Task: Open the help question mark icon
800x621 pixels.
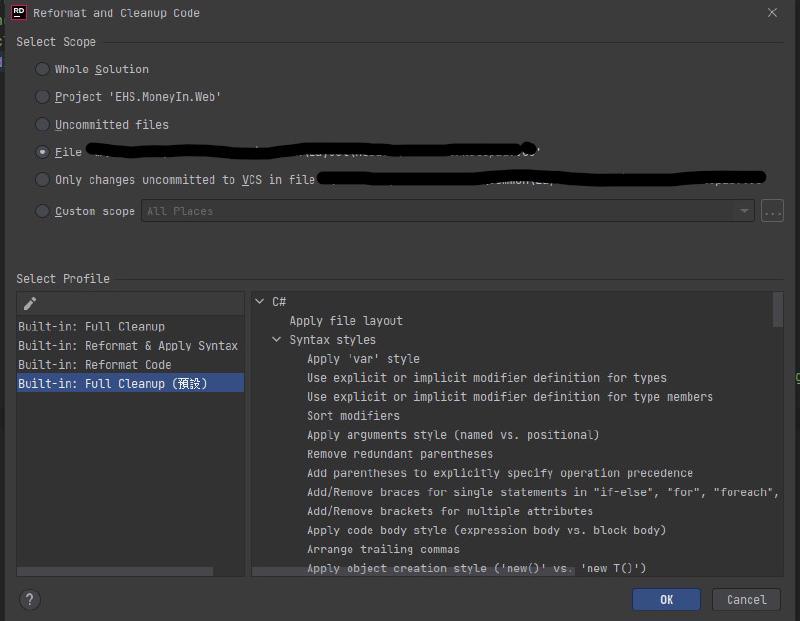Action: [29, 599]
